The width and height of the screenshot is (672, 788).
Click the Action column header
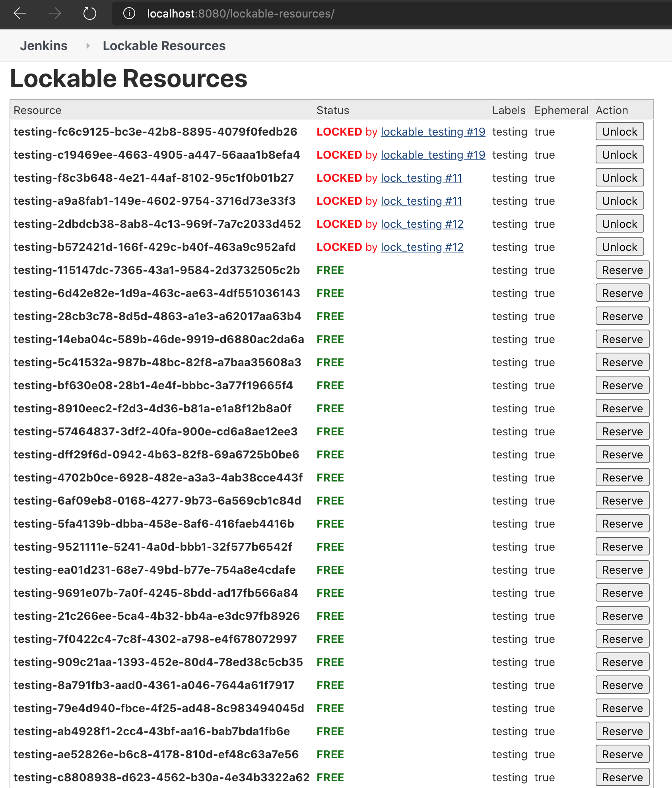pos(612,110)
